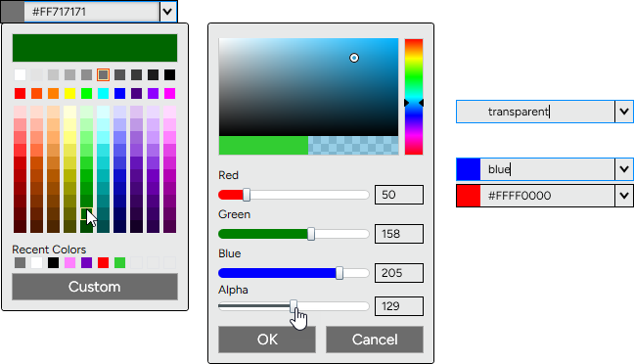Image resolution: width=634 pixels, height=364 pixels.
Task: Choose the recent green color swatch
Action: click(x=119, y=263)
